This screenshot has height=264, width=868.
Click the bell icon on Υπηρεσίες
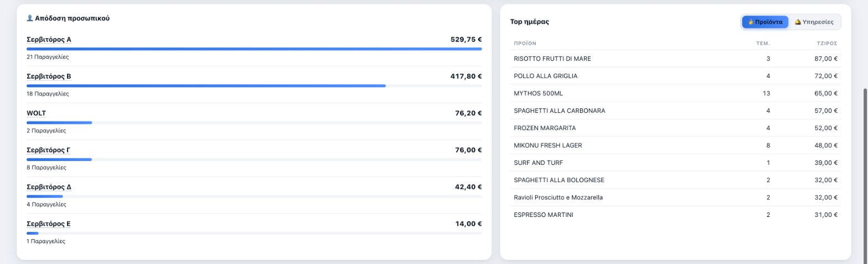[798, 22]
